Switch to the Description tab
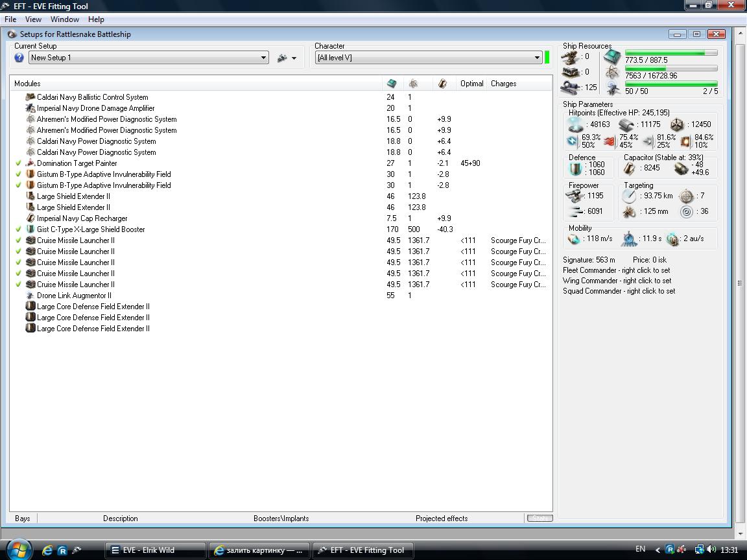 [x=121, y=518]
